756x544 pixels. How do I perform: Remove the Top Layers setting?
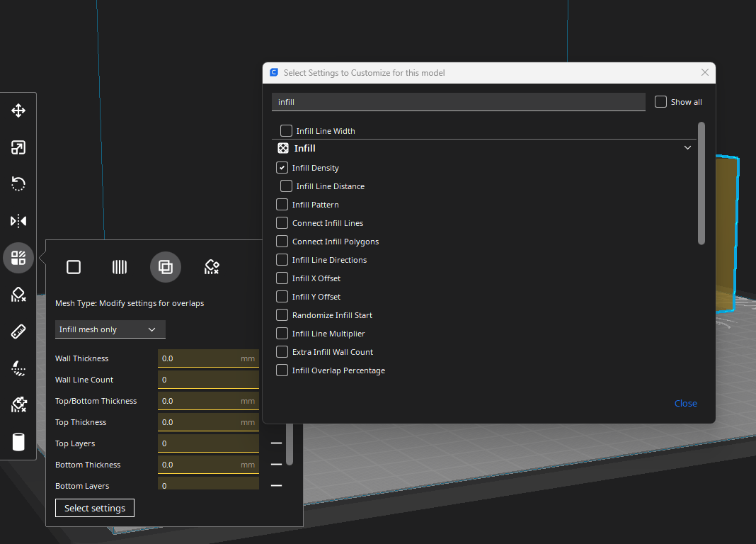(x=276, y=443)
